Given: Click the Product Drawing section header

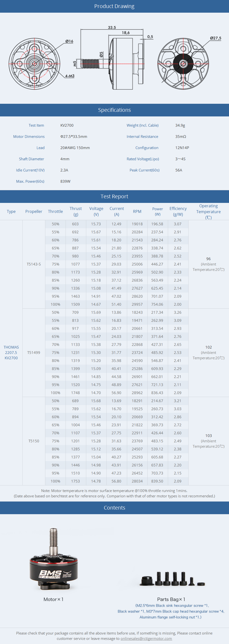Looking at the screenshot, I should 114,6.
